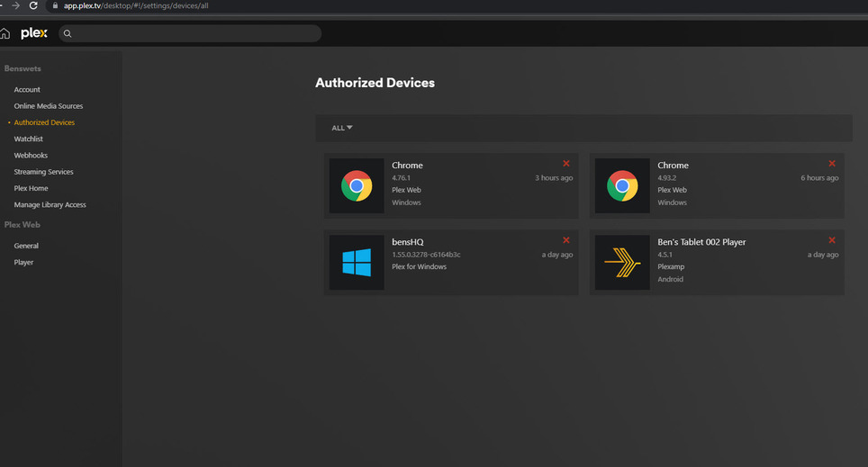The image size is (868, 467).
Task: Click the Chrome icon for version 4.93.2
Action: [622, 186]
